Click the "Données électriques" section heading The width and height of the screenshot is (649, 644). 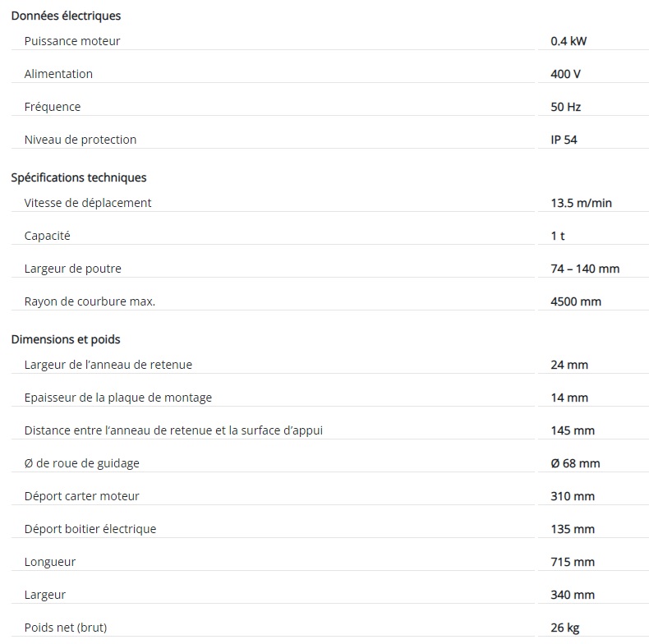(66, 16)
